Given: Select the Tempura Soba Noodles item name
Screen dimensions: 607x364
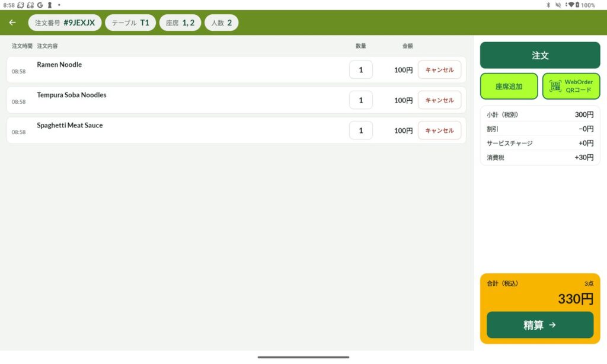Looking at the screenshot, I should point(72,95).
